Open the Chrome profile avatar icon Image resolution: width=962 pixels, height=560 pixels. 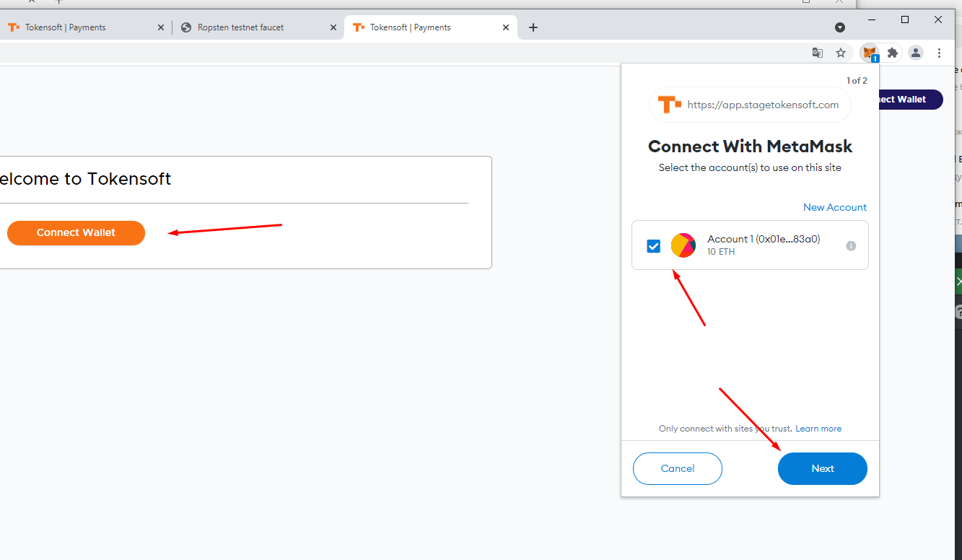(916, 53)
